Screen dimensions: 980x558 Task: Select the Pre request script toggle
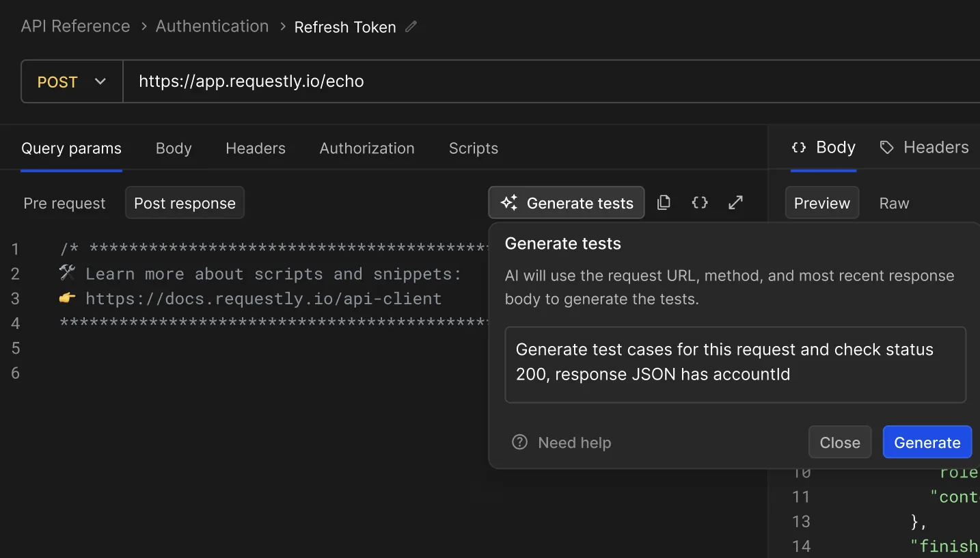pyautogui.click(x=64, y=203)
